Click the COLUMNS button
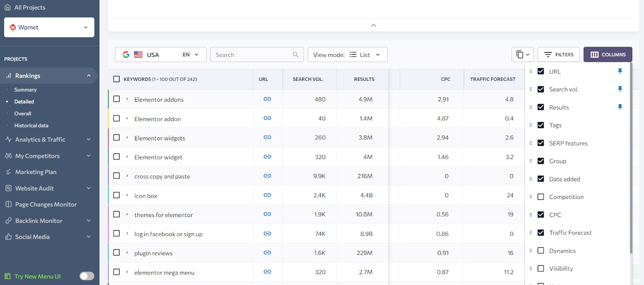644x285 pixels. 608,55
